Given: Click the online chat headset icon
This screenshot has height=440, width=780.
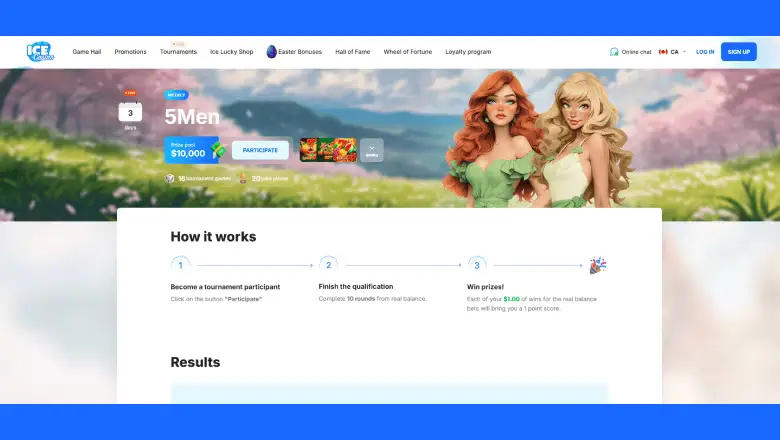Looking at the screenshot, I should [614, 51].
